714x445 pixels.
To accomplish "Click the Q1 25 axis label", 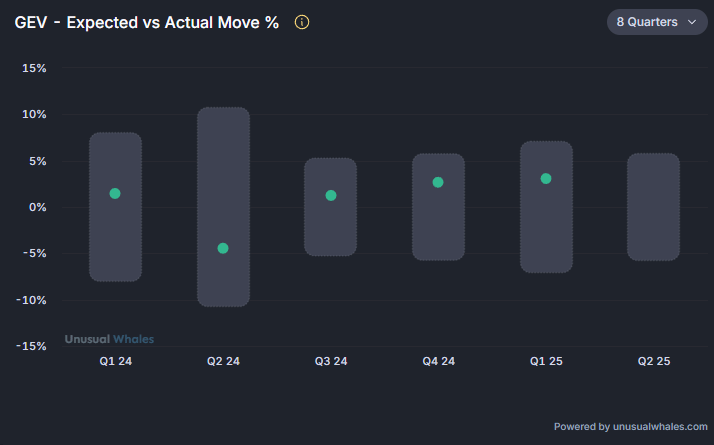I will point(546,361).
